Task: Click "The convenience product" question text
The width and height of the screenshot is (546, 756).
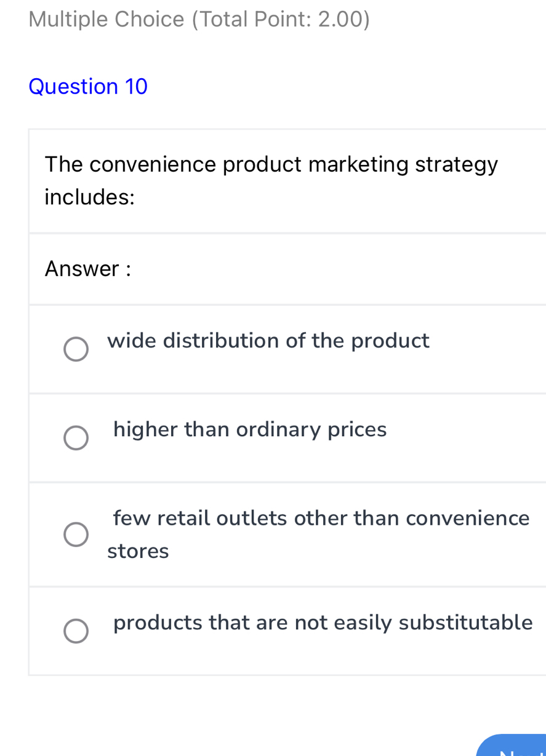Action: pyautogui.click(x=174, y=164)
